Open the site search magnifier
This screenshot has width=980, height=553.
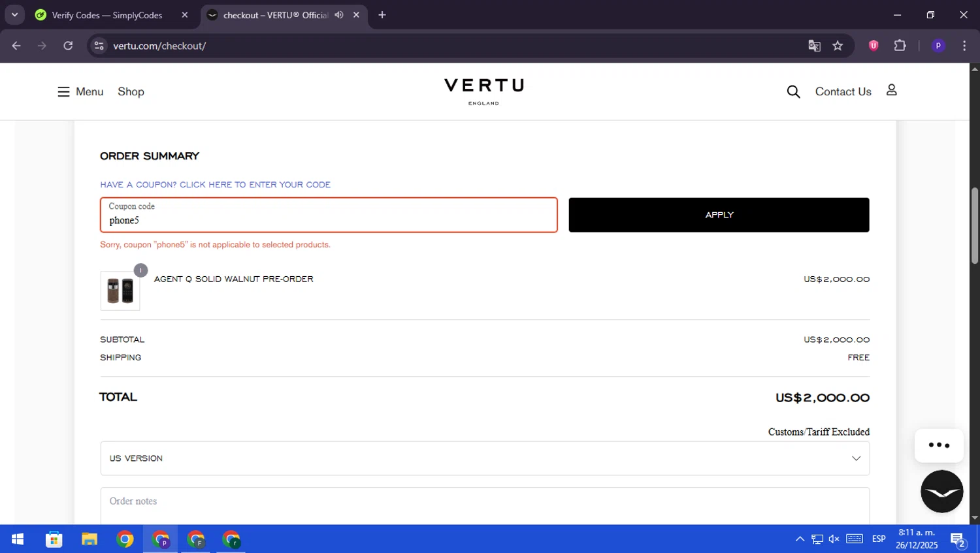(x=793, y=92)
